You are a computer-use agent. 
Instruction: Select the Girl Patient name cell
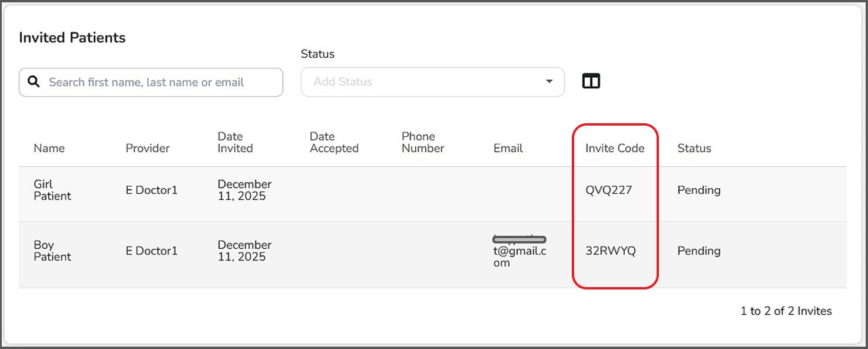click(x=52, y=190)
